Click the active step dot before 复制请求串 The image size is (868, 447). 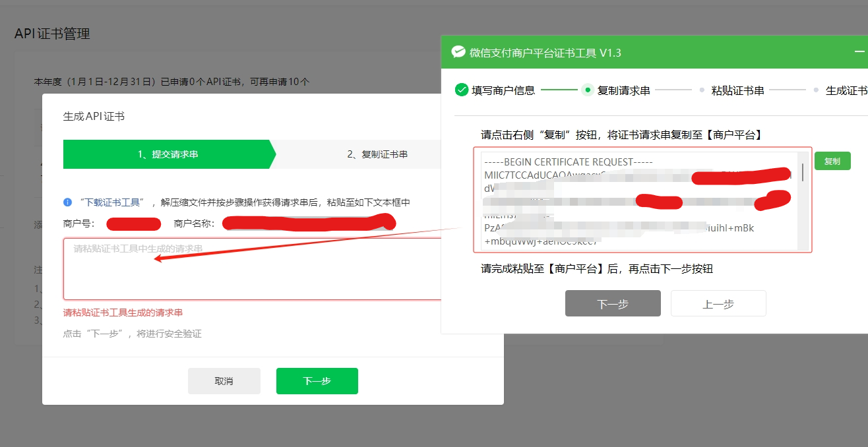point(587,90)
